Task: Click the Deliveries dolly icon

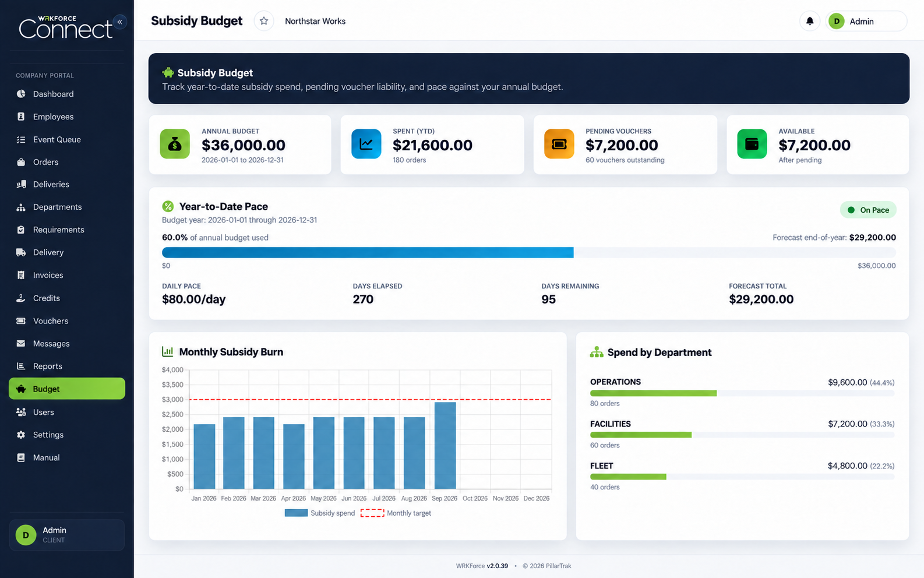Action: point(21,184)
